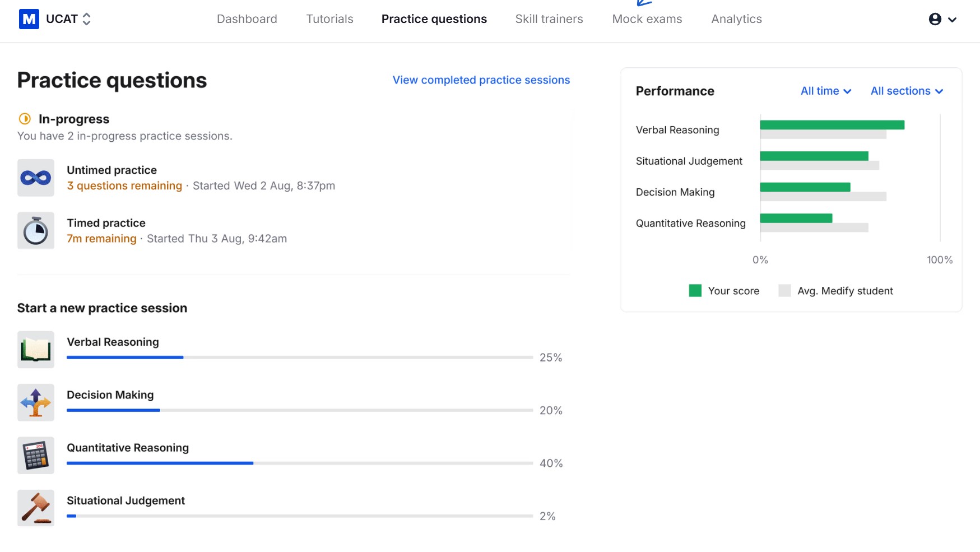Go to the Dashboard tab
Image resolution: width=980 pixels, height=552 pixels.
click(247, 19)
